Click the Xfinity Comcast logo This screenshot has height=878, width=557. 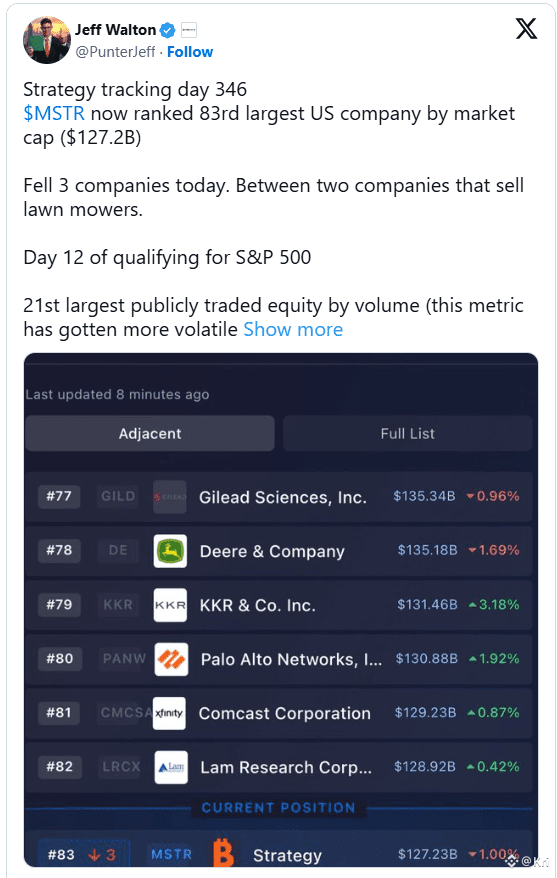click(169, 713)
